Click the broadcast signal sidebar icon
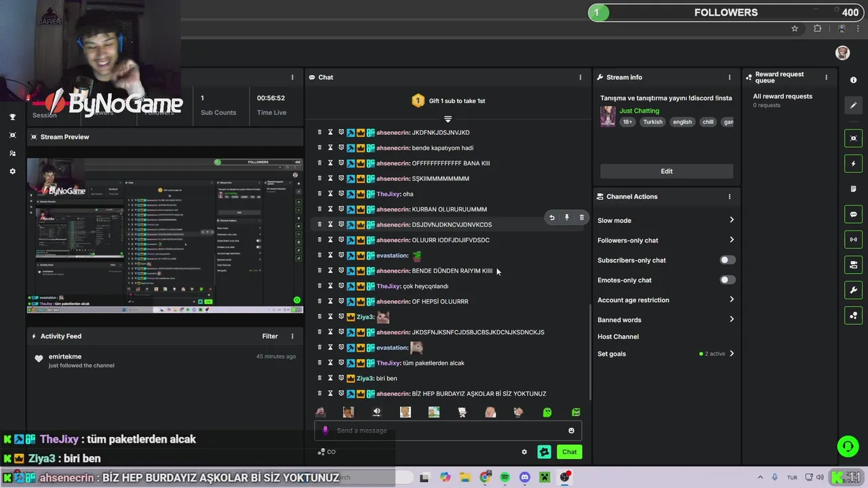 coord(853,239)
